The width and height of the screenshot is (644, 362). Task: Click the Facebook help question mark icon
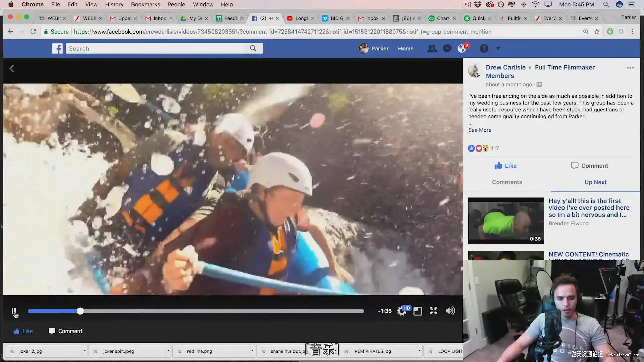(x=484, y=49)
